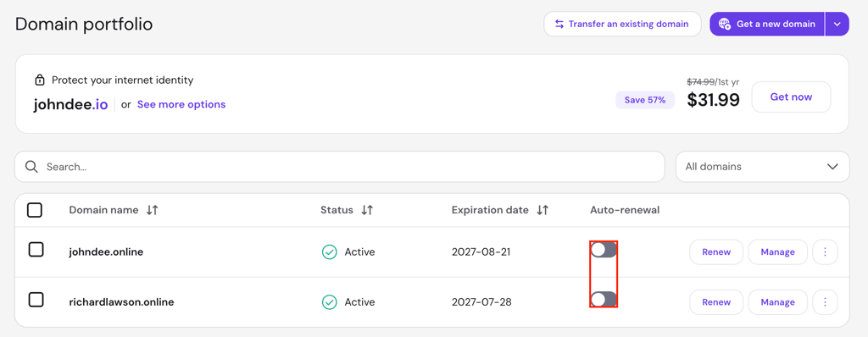Viewport: 868px width, 337px height.
Task: Click expiration date 2027-07-28
Action: pos(481,302)
